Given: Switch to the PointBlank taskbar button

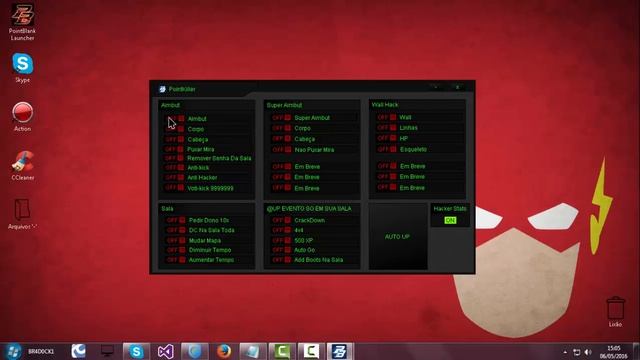Looking at the screenshot, I should pyautogui.click(x=340, y=351).
